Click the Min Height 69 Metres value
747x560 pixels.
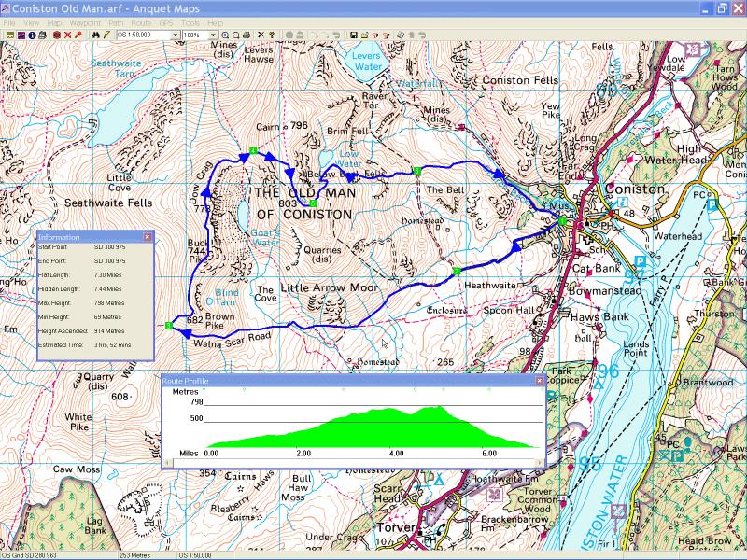pos(107,317)
